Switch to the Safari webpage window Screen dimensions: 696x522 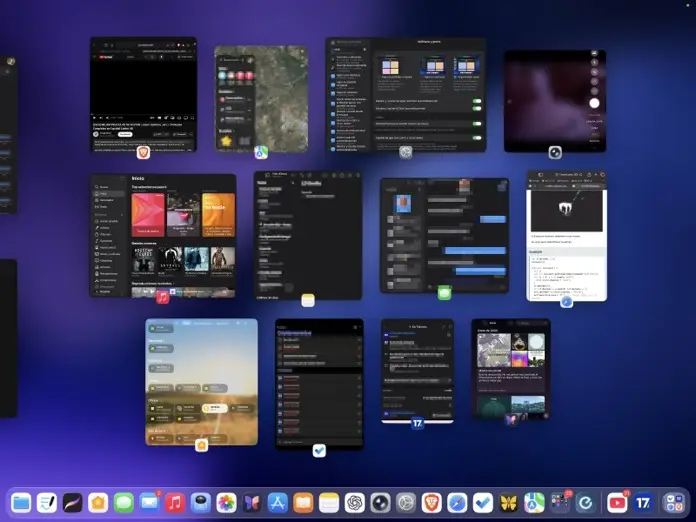click(x=566, y=236)
